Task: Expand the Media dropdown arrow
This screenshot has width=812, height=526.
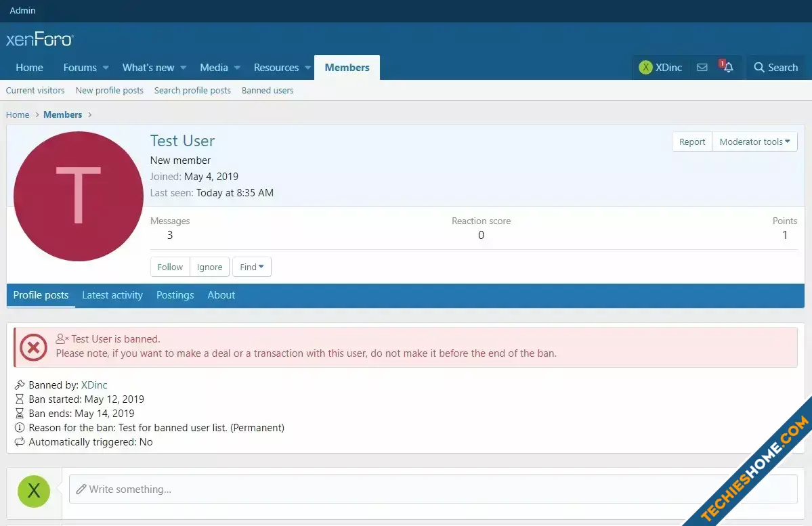Action: [237, 68]
